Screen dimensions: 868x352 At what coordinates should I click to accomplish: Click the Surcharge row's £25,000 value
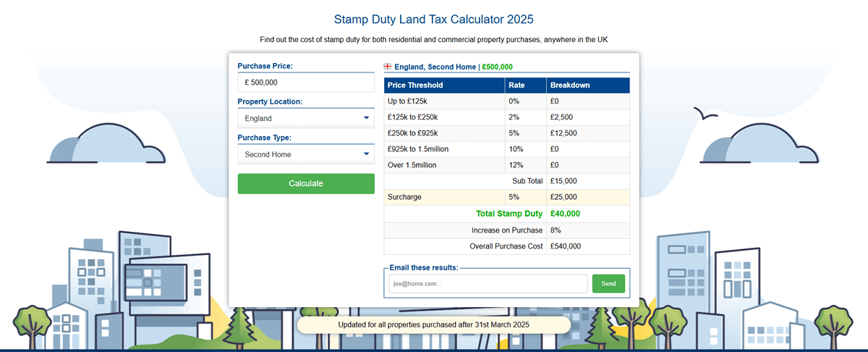[x=563, y=197]
